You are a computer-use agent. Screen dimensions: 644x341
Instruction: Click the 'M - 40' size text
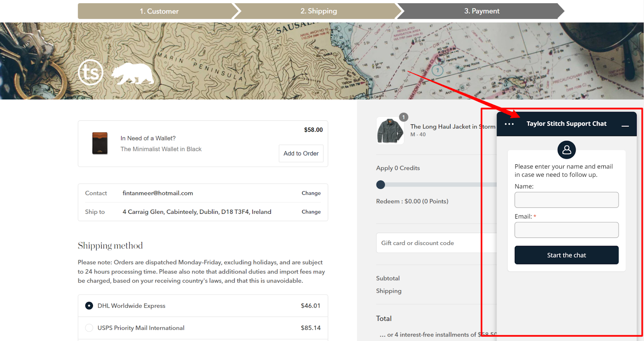pyautogui.click(x=418, y=134)
